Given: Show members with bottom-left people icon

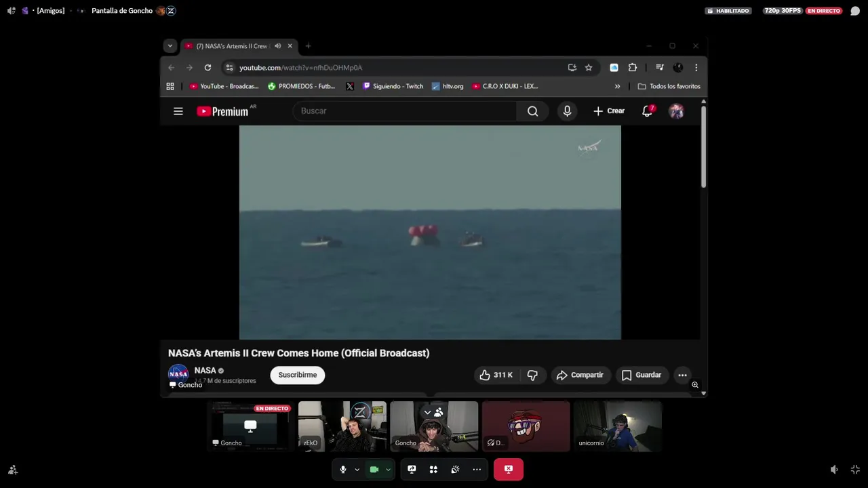Looking at the screenshot, I should (12, 469).
